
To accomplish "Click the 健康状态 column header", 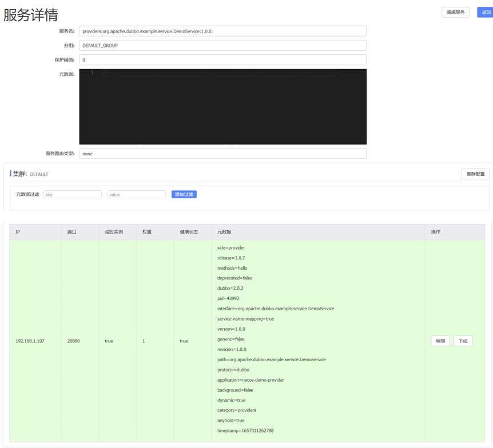I will tap(189, 232).
